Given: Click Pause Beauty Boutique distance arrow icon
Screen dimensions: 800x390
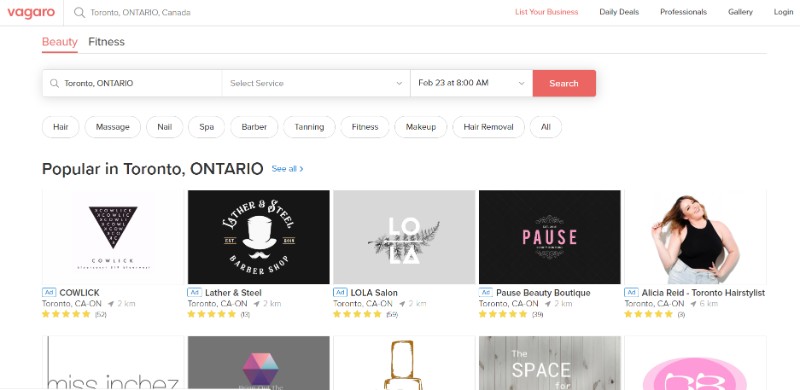Looking at the screenshot, I should [x=548, y=304].
